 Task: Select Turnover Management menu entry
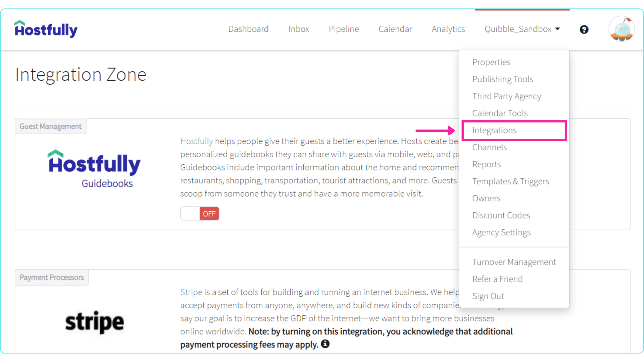(514, 262)
